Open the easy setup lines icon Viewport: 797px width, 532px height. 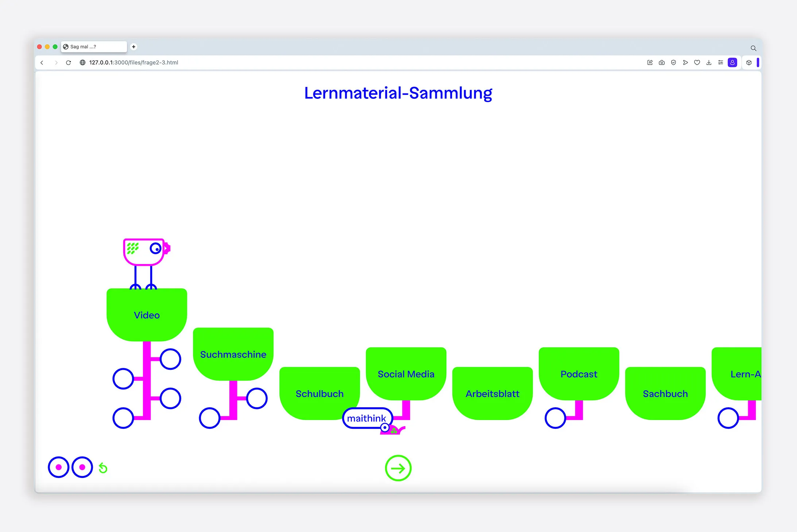(x=720, y=62)
